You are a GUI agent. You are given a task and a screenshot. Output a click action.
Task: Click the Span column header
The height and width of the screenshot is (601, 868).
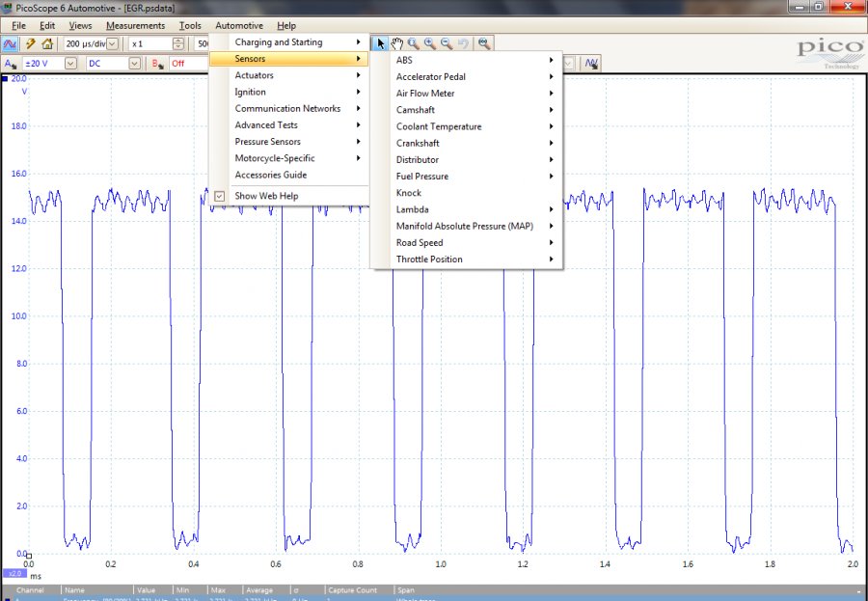[x=626, y=590]
